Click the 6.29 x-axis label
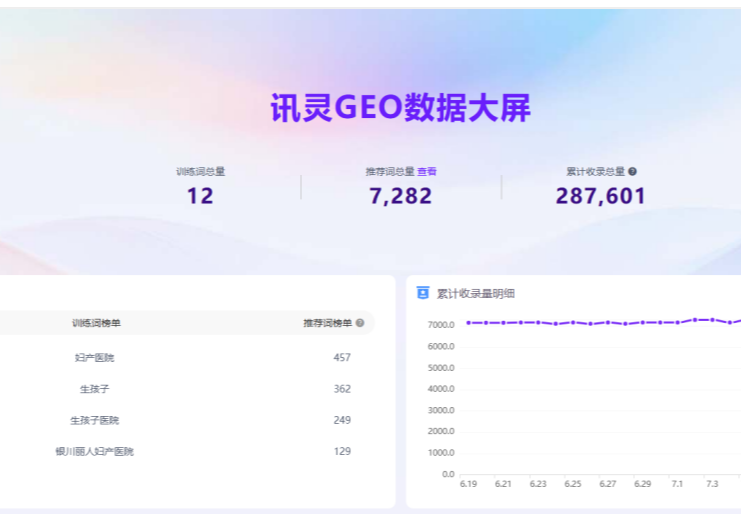This screenshot has height=514, width=741. click(x=643, y=484)
